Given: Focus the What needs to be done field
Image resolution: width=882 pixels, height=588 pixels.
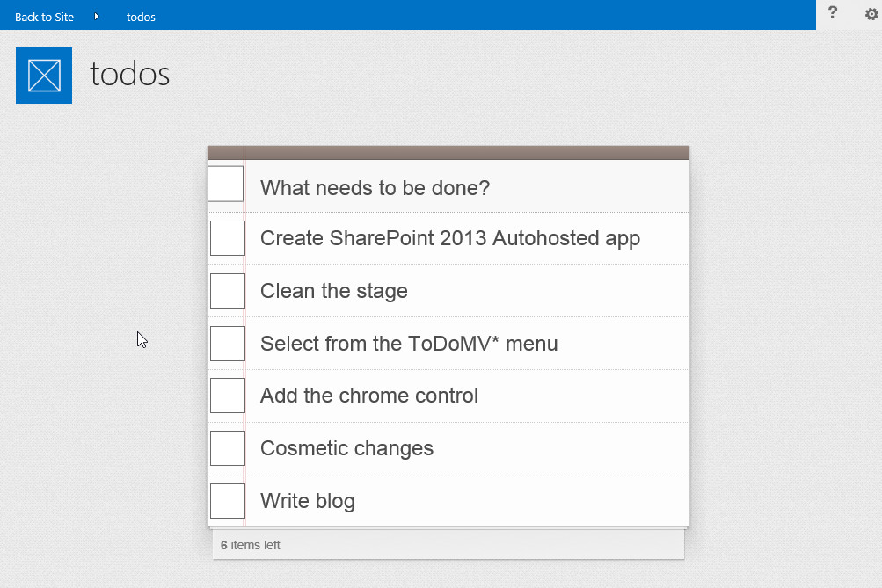Looking at the screenshot, I should pyautogui.click(x=467, y=187).
